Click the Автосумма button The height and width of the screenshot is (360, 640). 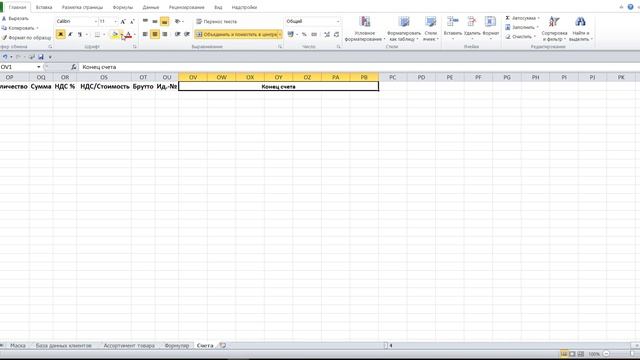522,18
